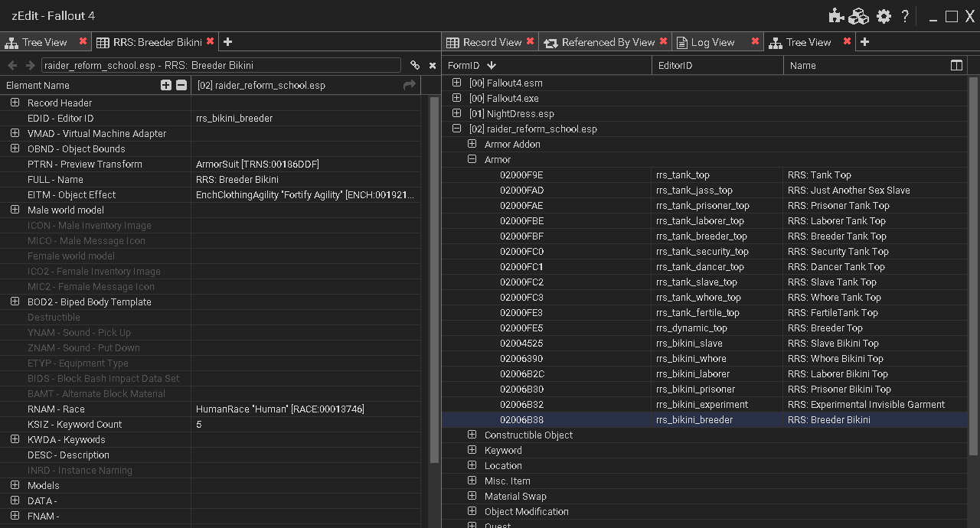Open the settings gear icon
The height and width of the screenshot is (528, 980).
884,16
